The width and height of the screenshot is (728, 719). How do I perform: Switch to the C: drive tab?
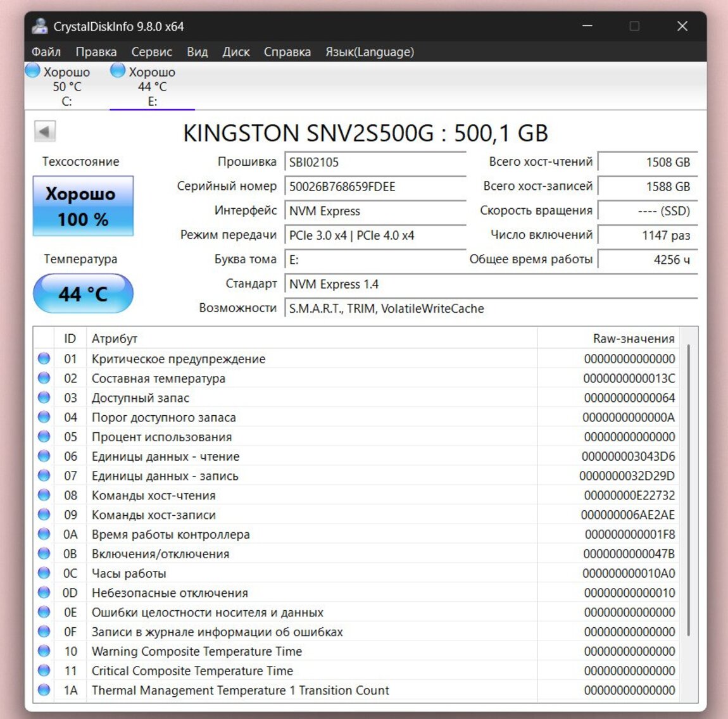pos(66,87)
